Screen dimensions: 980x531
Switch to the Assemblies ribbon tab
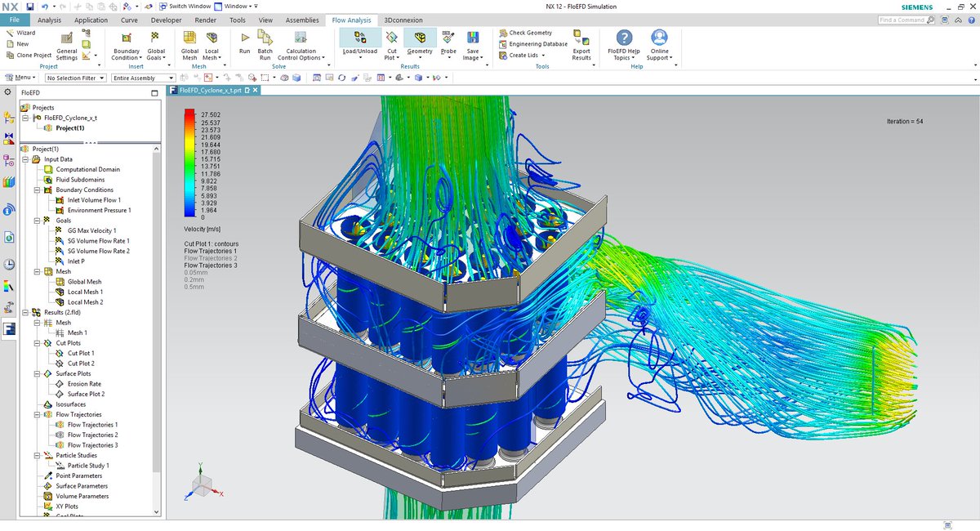click(x=302, y=20)
